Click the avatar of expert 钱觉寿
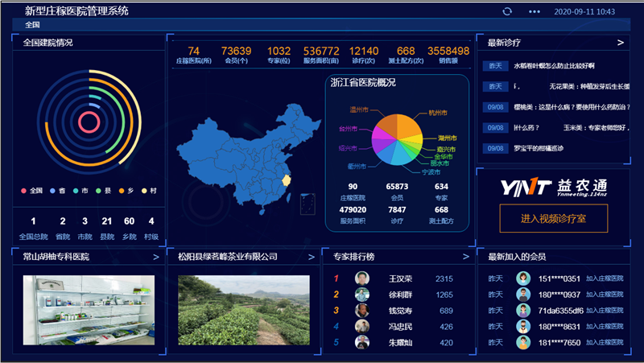This screenshot has width=644, height=363. 362,311
